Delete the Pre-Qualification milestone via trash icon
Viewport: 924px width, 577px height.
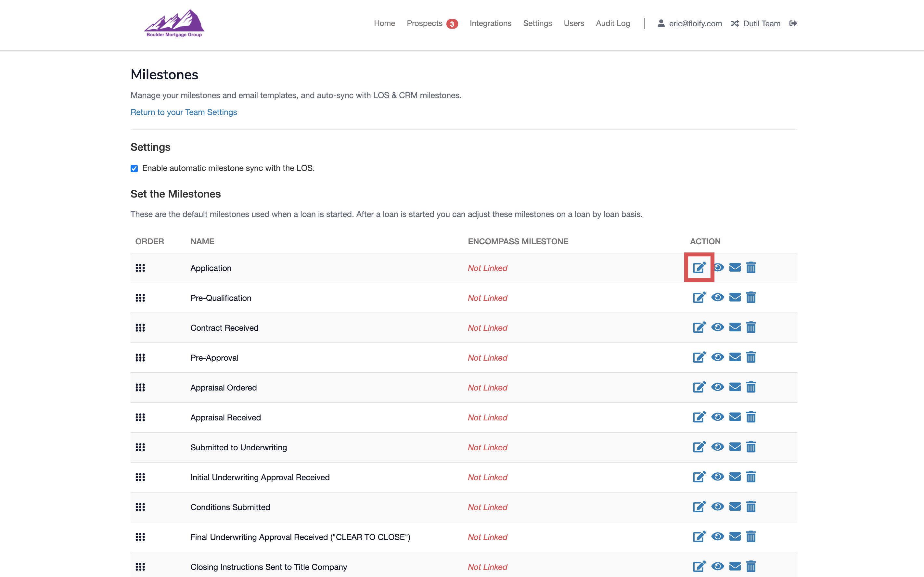click(x=751, y=297)
